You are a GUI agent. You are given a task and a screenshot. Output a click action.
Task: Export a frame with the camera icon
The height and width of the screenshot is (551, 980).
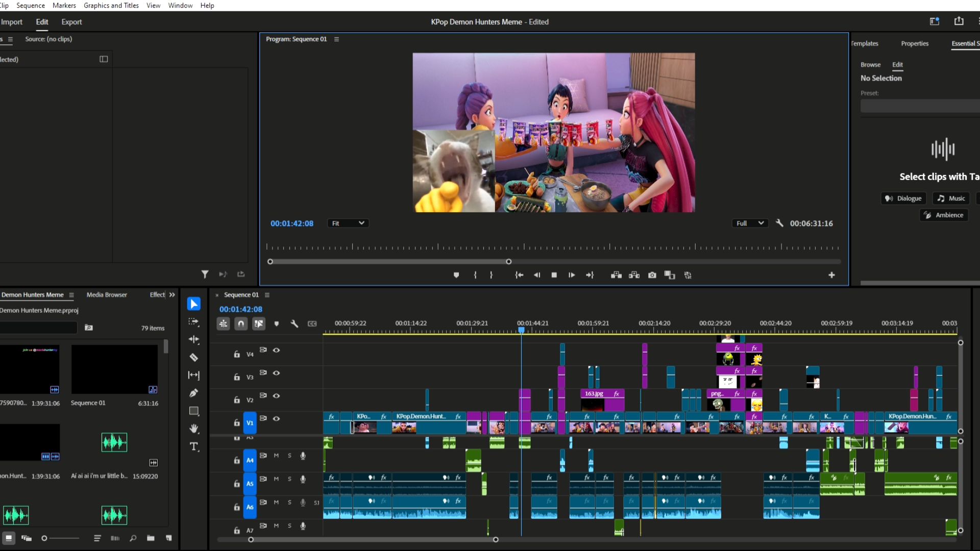point(652,275)
